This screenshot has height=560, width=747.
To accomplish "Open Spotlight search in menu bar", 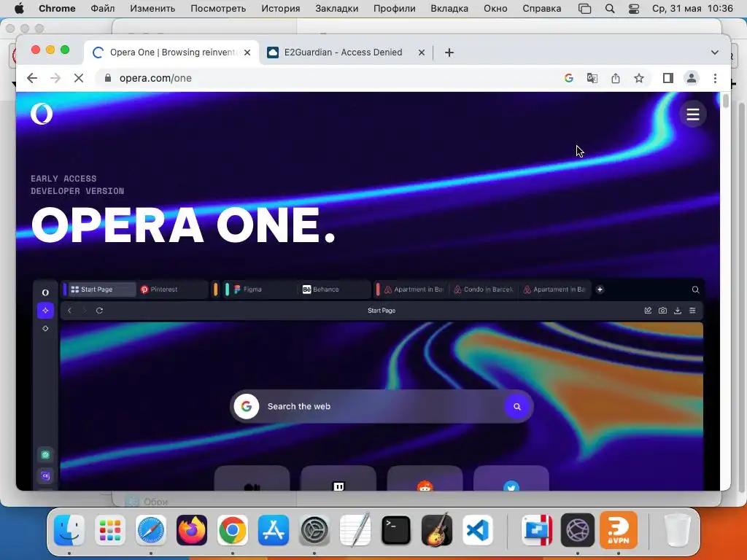I will pos(610,9).
